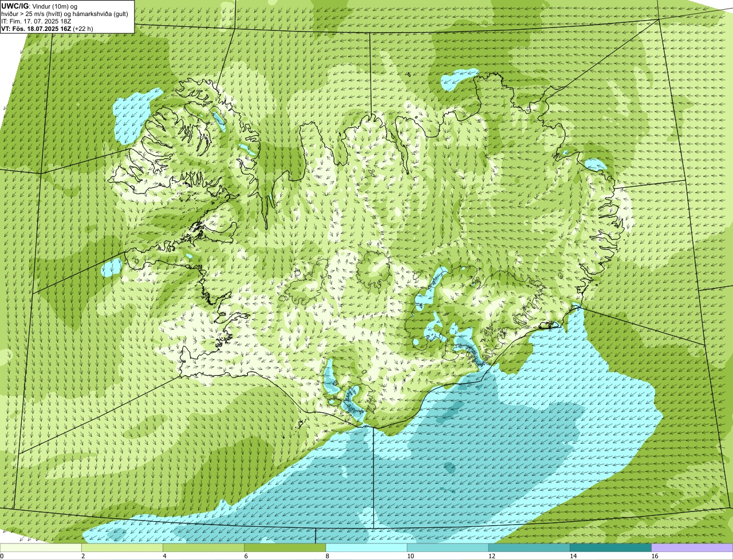The height and width of the screenshot is (560, 733).
Task: Click the 4–6 m/s green legend swatch
Action: click(x=203, y=548)
